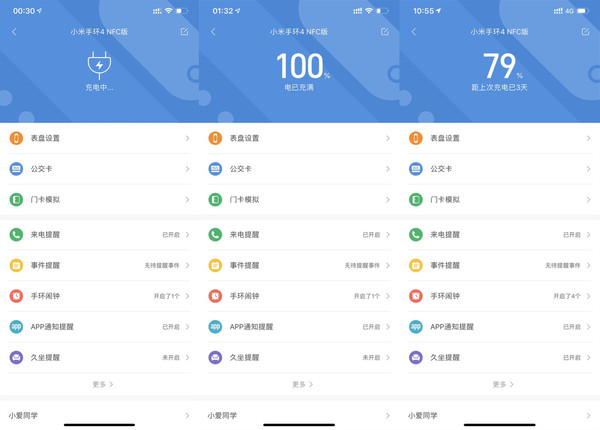Viewport: 600px width, 430px height.
Task: Tap teal app icon on charging screen
Action: tap(16, 327)
